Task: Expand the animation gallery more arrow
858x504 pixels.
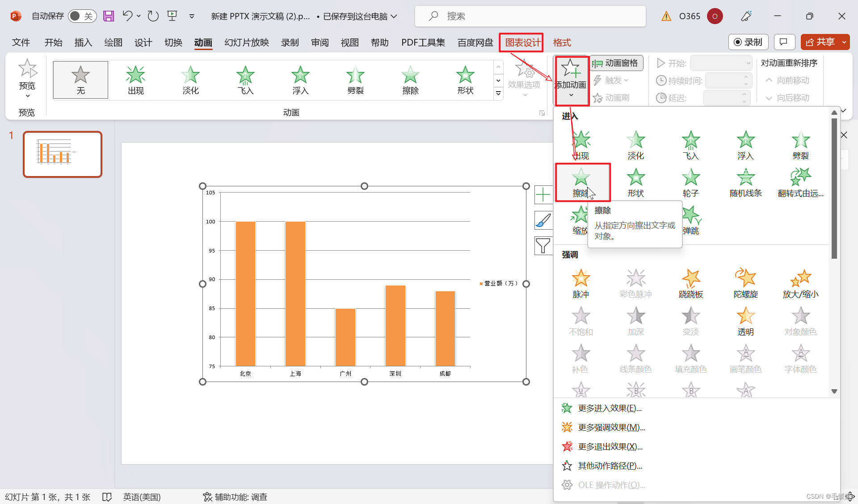Action: (x=498, y=93)
